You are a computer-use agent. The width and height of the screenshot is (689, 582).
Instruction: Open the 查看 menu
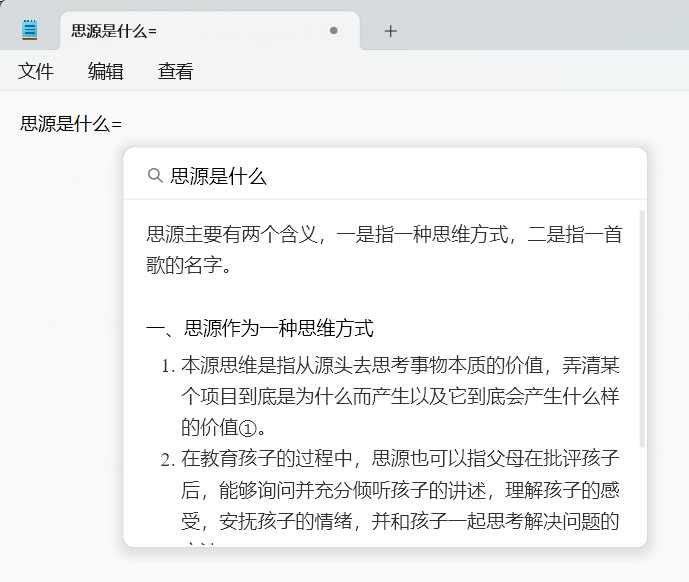coord(176,71)
